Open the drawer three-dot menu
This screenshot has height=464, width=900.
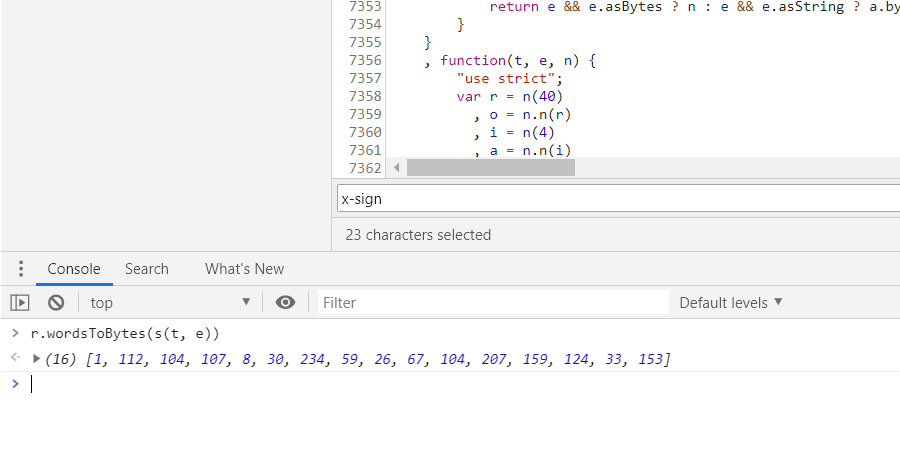click(21, 269)
